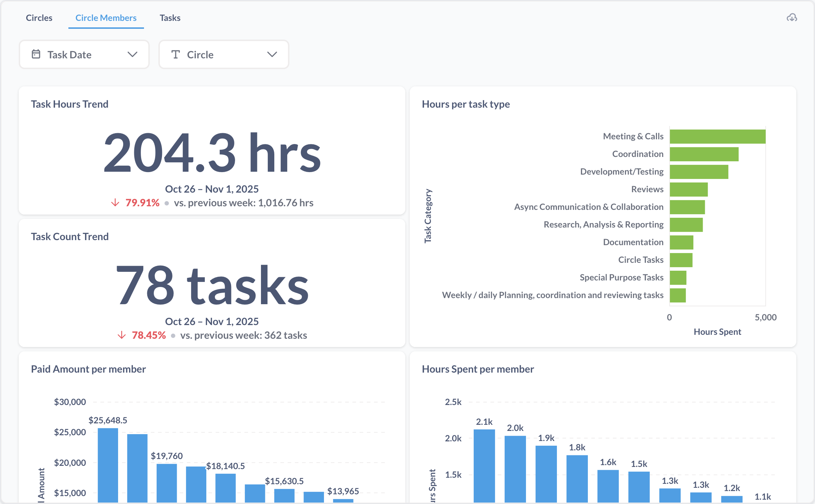Click the 2.0k hours spent bar
This screenshot has width=815, height=504.
[x=515, y=469]
